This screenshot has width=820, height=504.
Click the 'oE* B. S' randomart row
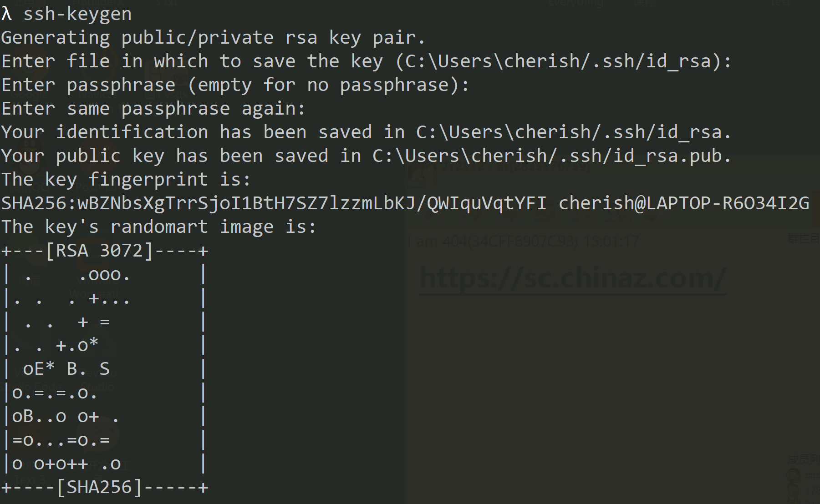pos(66,369)
